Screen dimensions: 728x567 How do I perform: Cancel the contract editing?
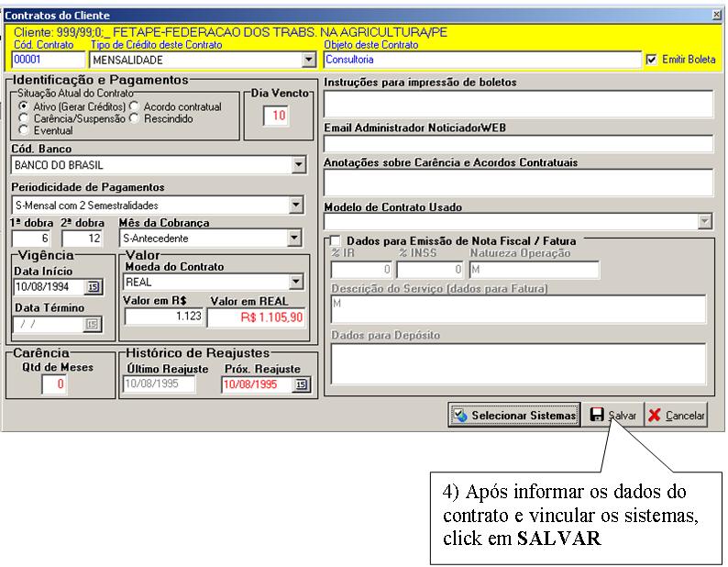tap(677, 416)
